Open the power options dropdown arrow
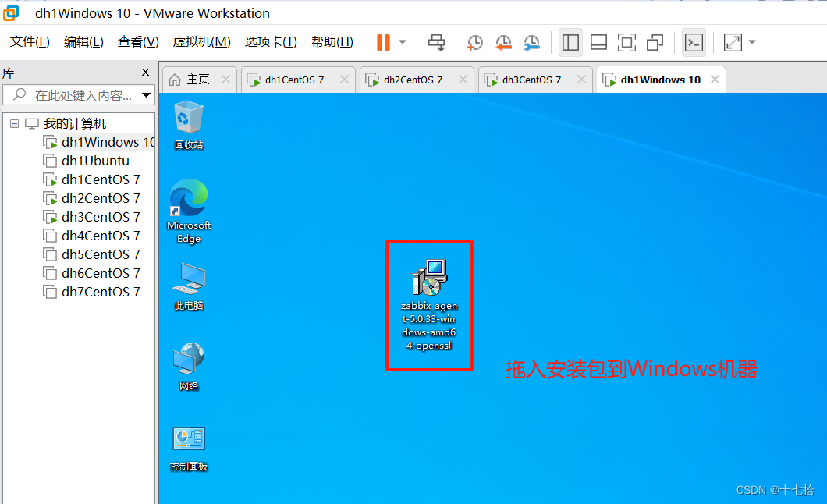 [403, 42]
